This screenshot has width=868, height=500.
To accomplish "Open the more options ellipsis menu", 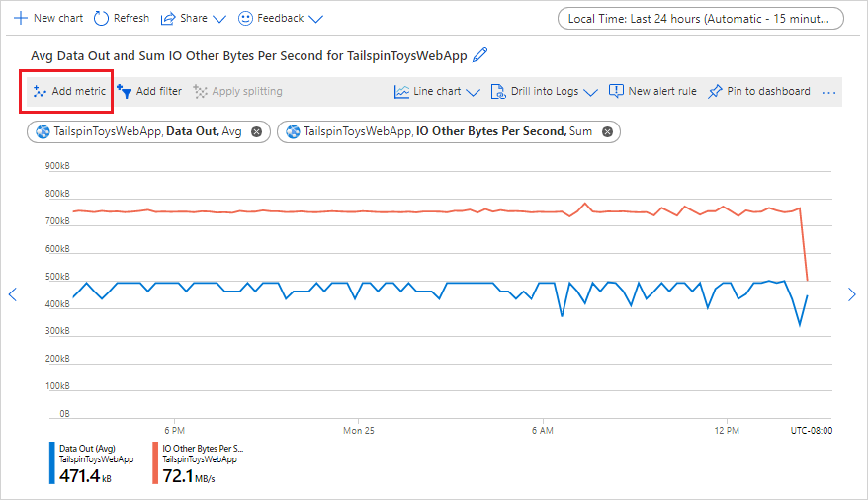I will click(x=829, y=92).
